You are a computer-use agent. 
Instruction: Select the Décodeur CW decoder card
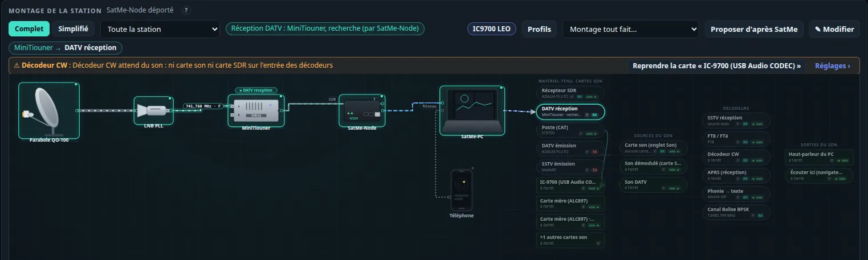(737, 157)
